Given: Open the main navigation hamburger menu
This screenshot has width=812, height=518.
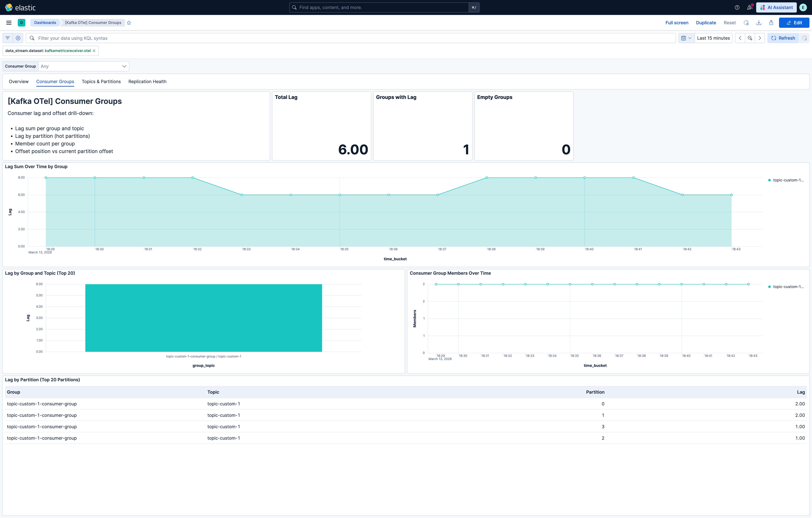Looking at the screenshot, I should coord(9,23).
